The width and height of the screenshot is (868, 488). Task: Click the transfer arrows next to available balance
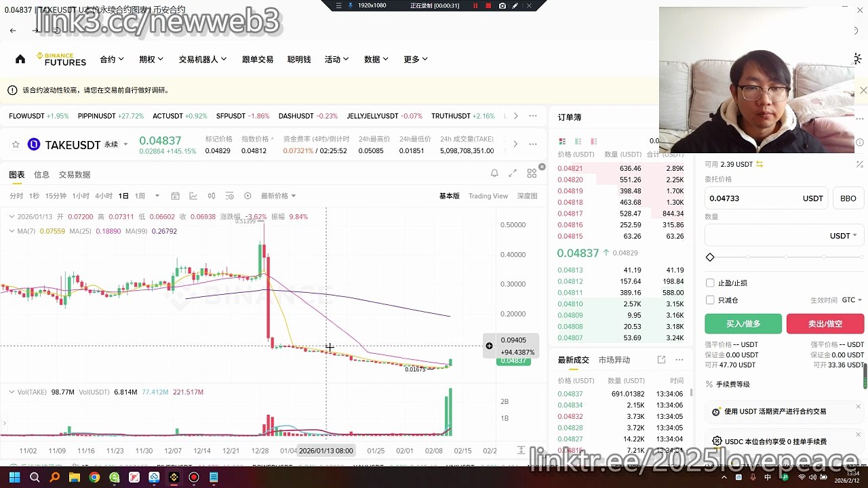tap(759, 164)
